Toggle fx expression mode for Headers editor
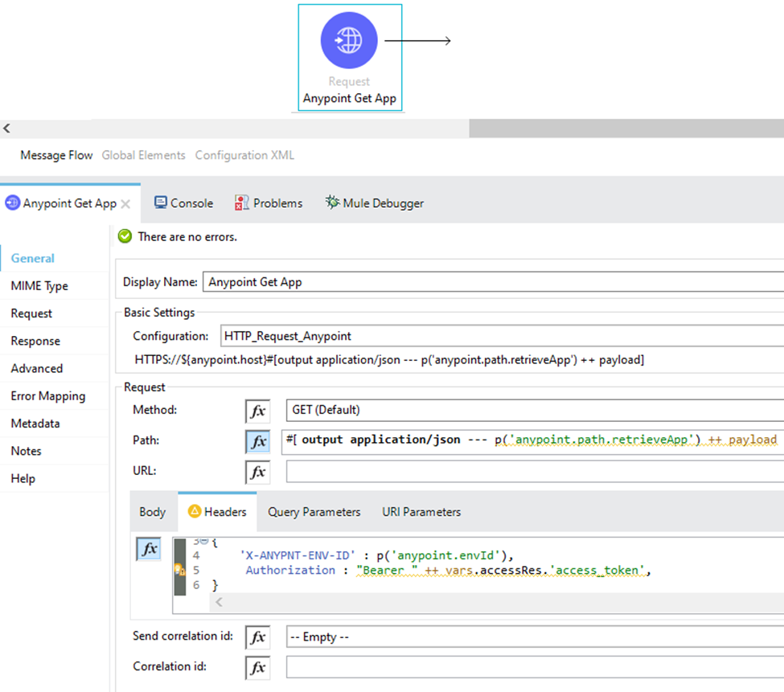784x692 pixels. [149, 549]
